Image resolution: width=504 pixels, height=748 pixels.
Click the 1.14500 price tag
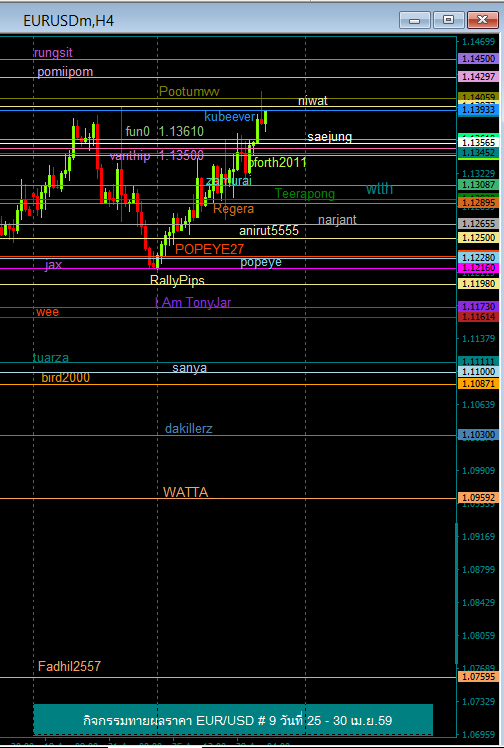click(478, 59)
